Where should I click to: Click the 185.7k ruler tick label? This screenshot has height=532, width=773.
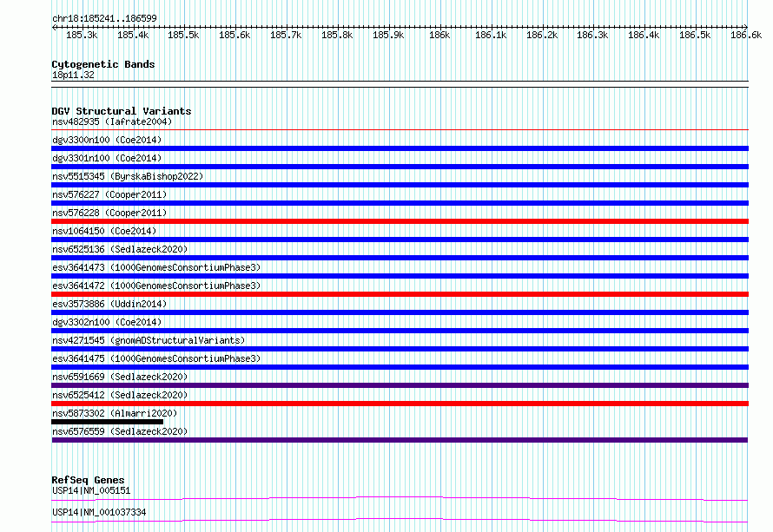(x=286, y=35)
